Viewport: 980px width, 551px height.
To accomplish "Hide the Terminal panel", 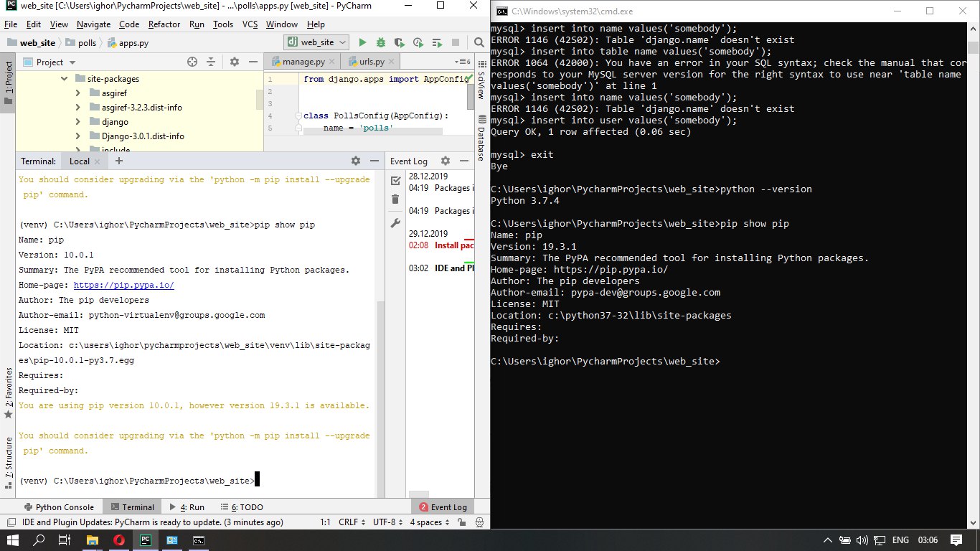I will [374, 161].
